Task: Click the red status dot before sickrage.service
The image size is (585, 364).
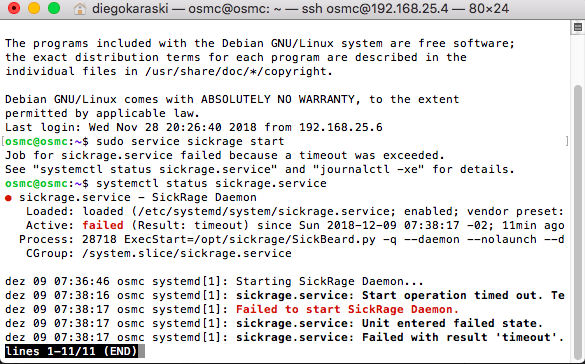Action: click(8, 198)
